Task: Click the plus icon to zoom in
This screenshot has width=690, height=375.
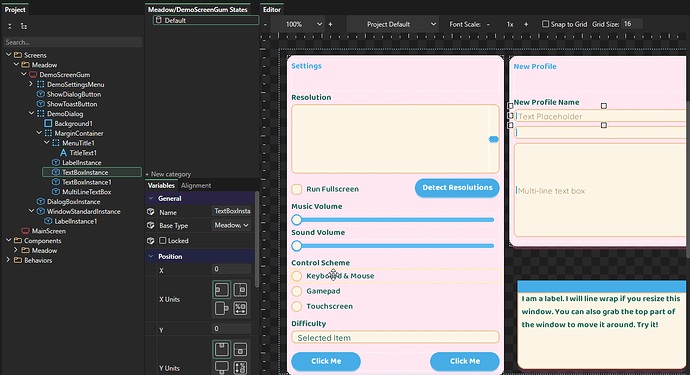Action: 330,24
